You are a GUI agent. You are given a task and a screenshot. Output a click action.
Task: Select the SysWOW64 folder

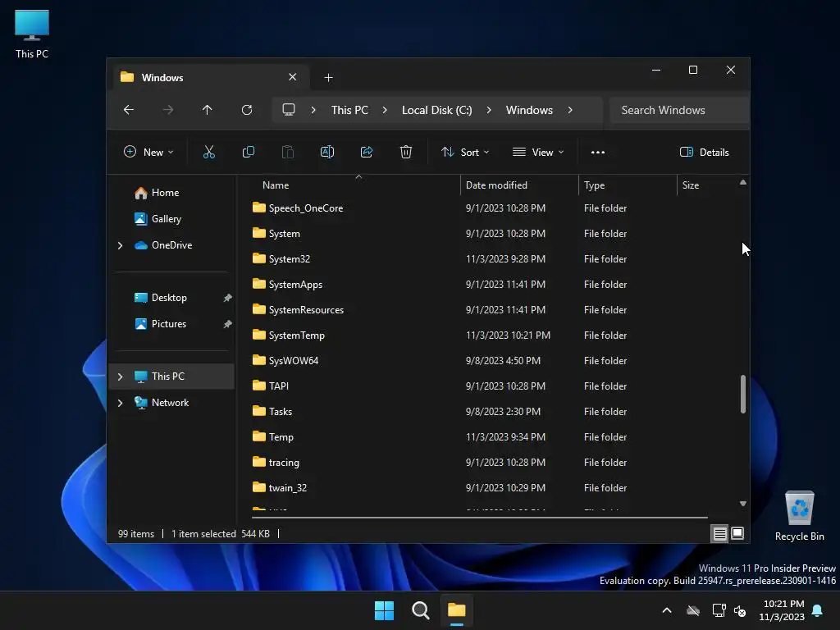294,361
